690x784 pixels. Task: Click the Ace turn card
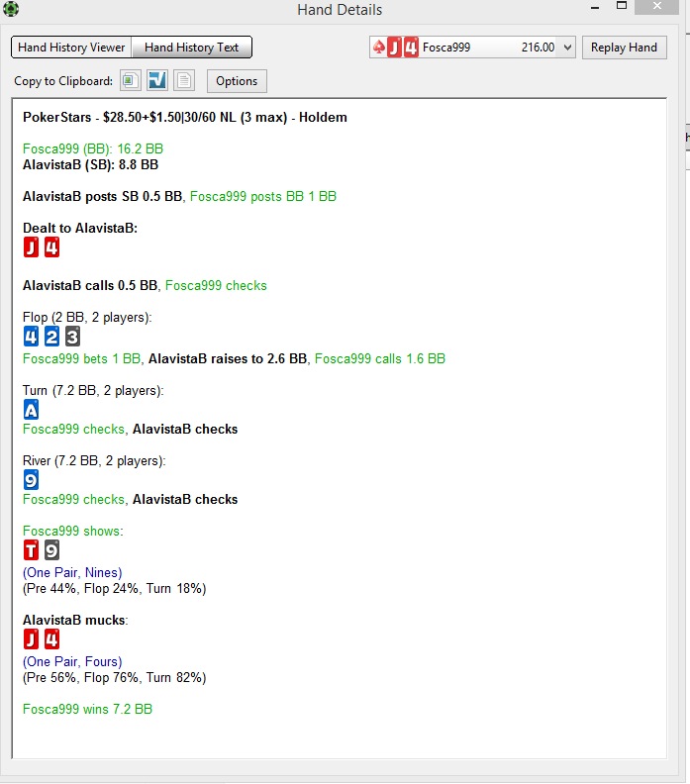31,410
